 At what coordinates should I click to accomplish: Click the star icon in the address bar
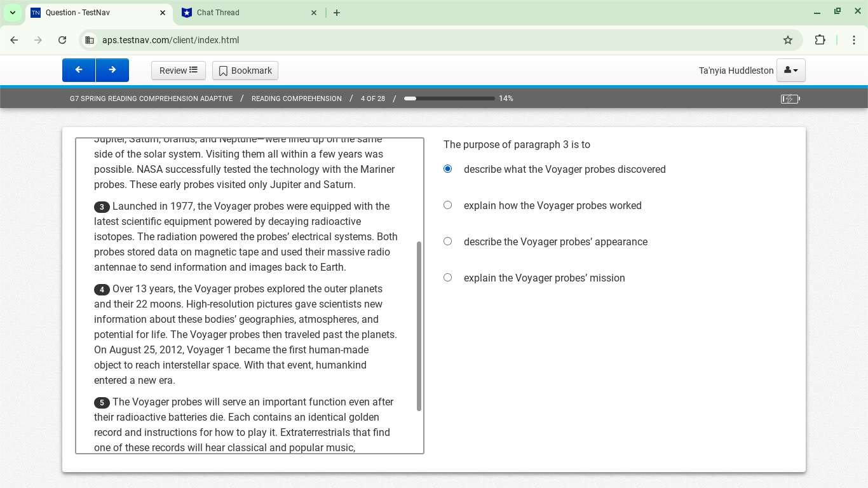788,39
